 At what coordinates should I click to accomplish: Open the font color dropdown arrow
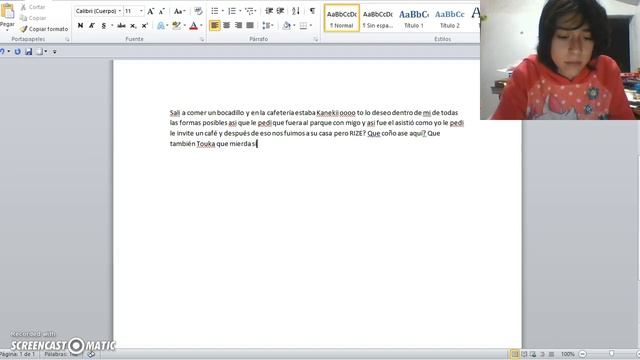pyautogui.click(x=201, y=26)
